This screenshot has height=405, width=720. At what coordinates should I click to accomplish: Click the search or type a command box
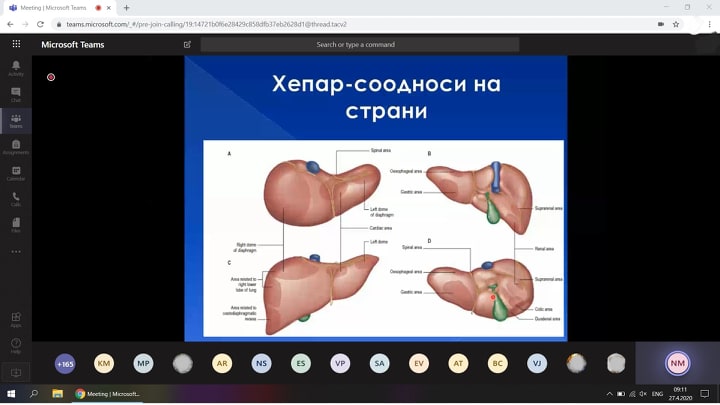pos(359,44)
